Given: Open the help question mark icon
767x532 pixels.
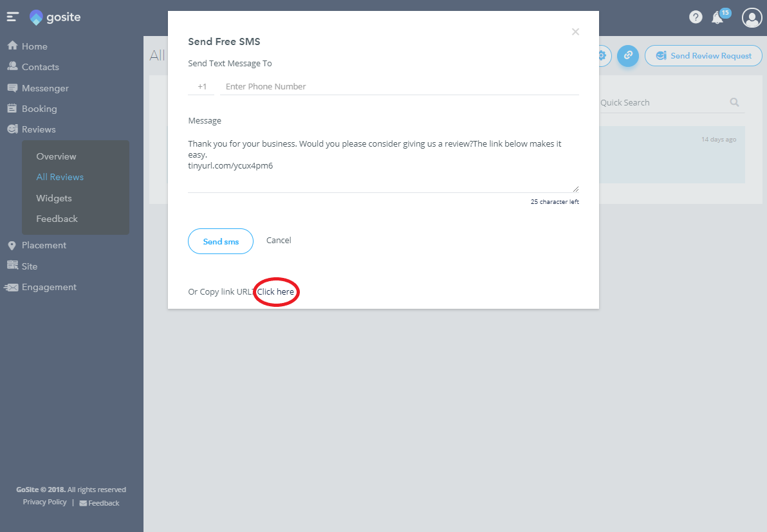Looking at the screenshot, I should pos(696,17).
